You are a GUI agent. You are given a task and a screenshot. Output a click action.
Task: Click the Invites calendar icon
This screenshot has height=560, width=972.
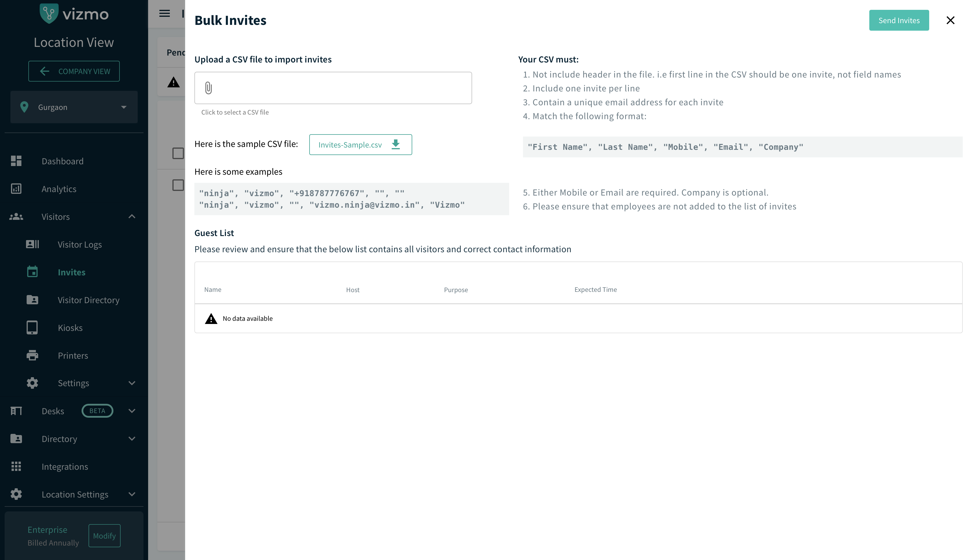point(32,272)
